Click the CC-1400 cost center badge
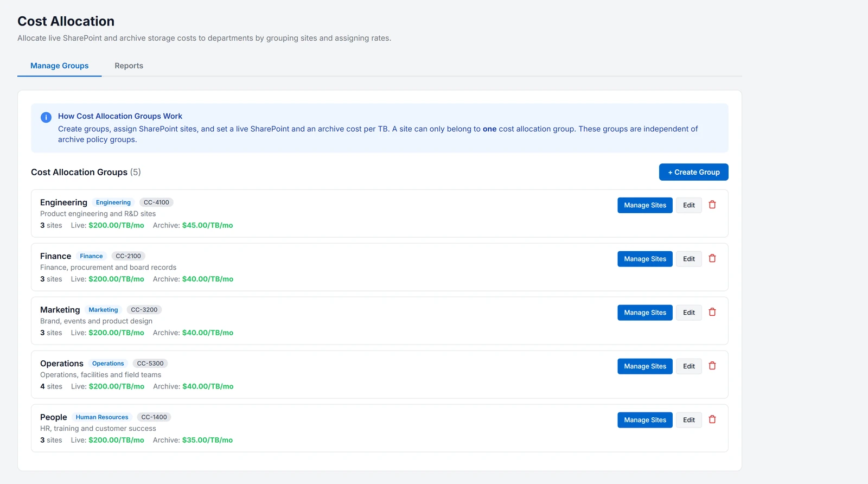 154,417
